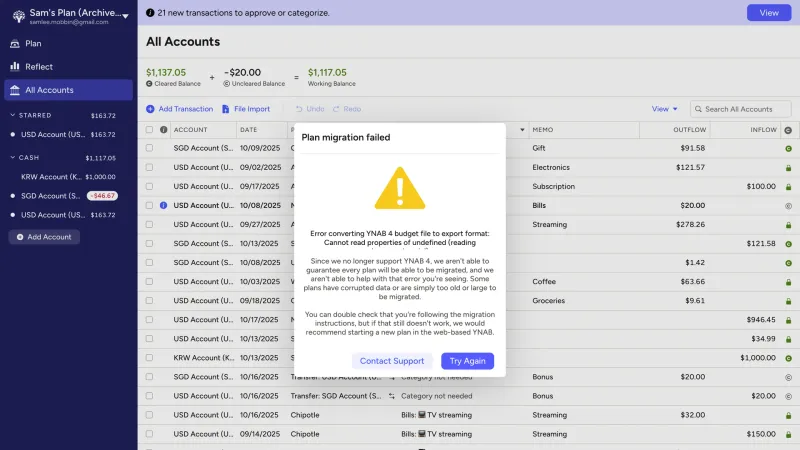800x450 pixels.
Task: Click Contact Support in the dialog
Action: pos(392,361)
